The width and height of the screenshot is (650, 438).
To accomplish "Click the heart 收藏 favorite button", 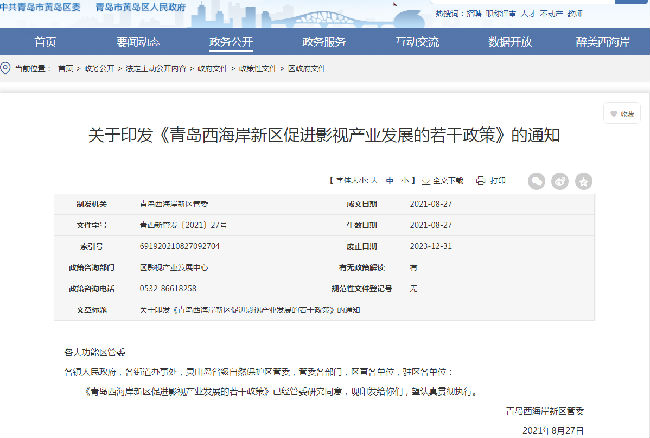I will [622, 114].
